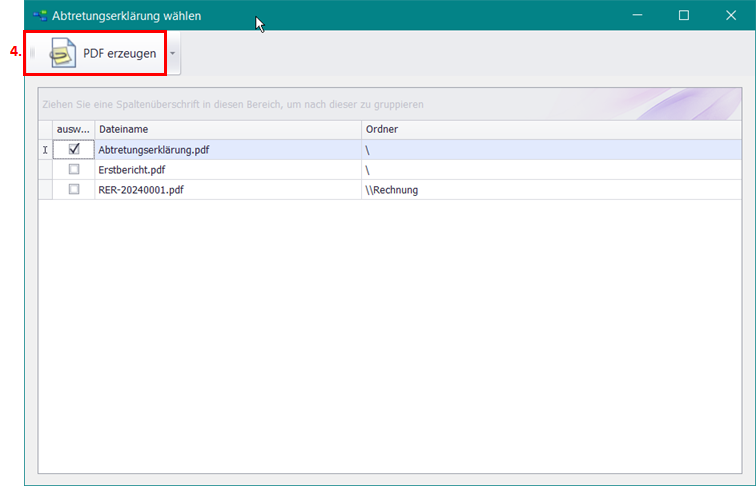Minimize the Abtretungserklärung wählen window
The image size is (756, 486).
click(637, 15)
